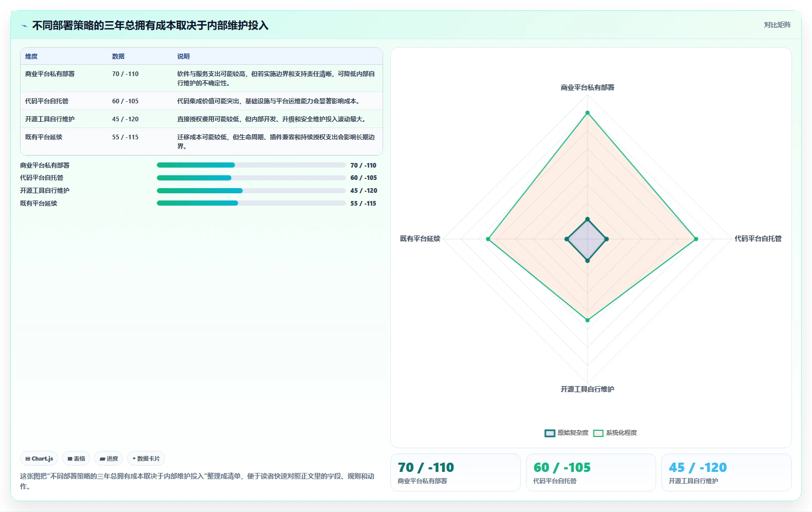Click radar axis label 既有平台延续
Viewport: 812px width, 512px height.
(420, 239)
